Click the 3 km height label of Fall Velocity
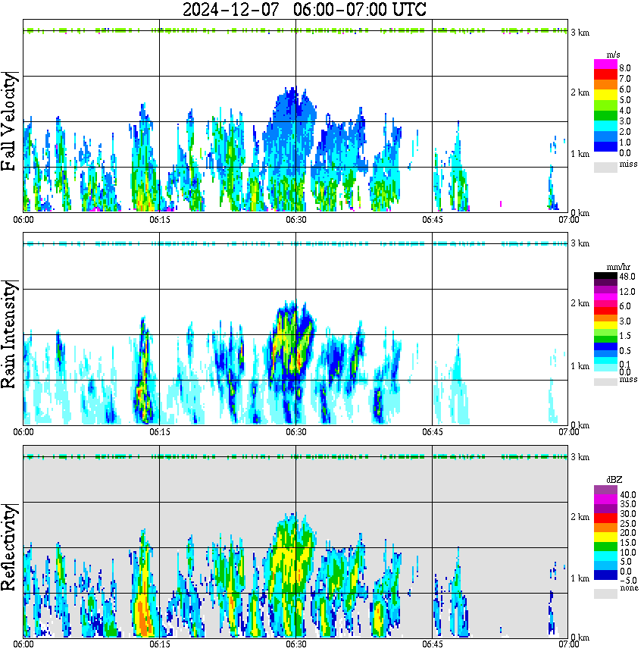 580,33
